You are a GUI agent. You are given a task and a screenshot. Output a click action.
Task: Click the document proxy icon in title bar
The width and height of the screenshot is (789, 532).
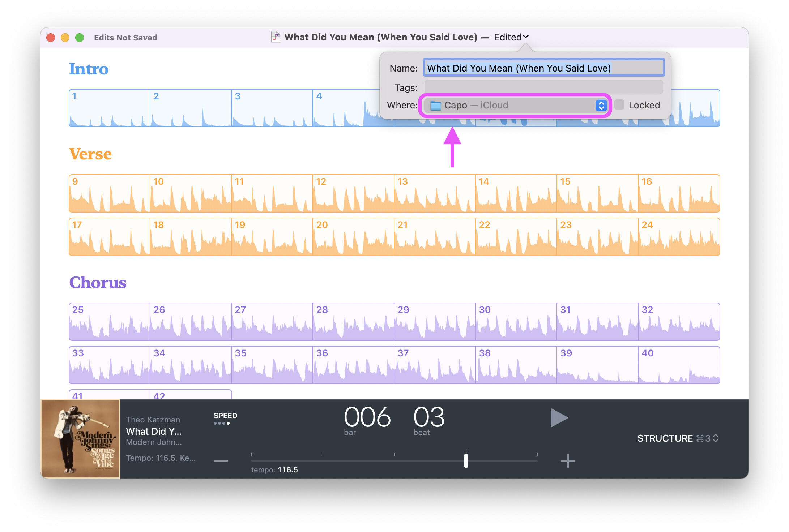(276, 37)
